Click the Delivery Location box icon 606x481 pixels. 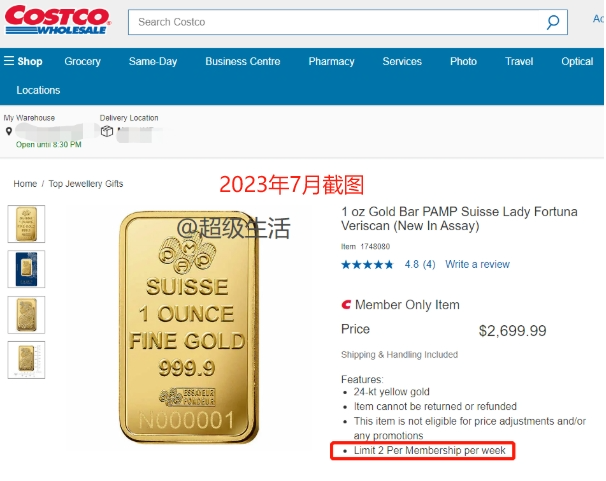pos(107,131)
